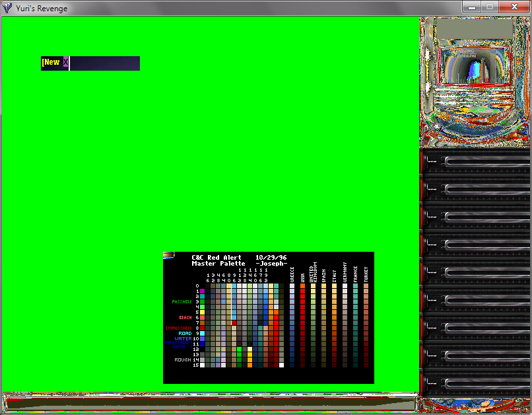Click the -Joseph- signature text

272,263
